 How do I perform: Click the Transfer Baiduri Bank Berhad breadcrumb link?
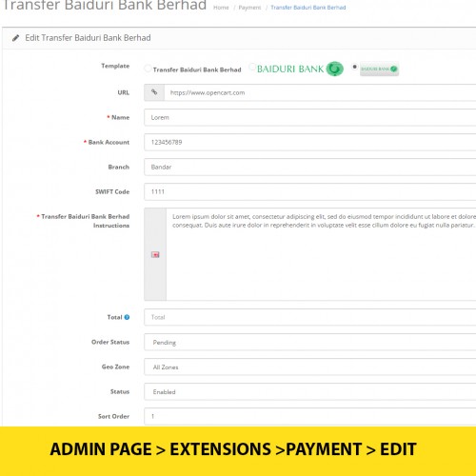point(308,8)
